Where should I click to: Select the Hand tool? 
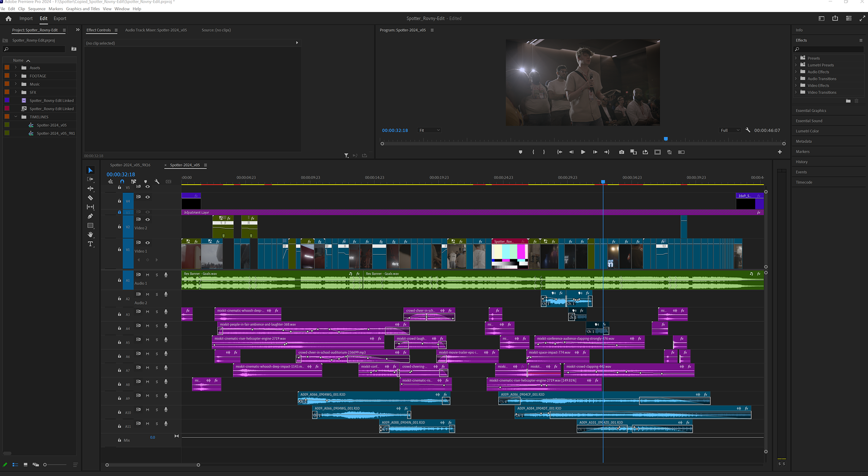coord(90,234)
